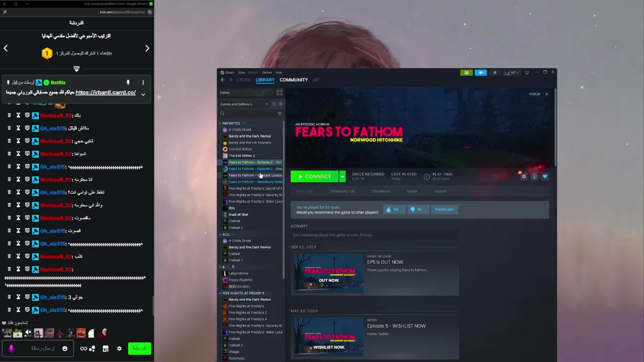Go to previous leaderboard slide in Kick
The image size is (644, 362).
click(x=6, y=48)
